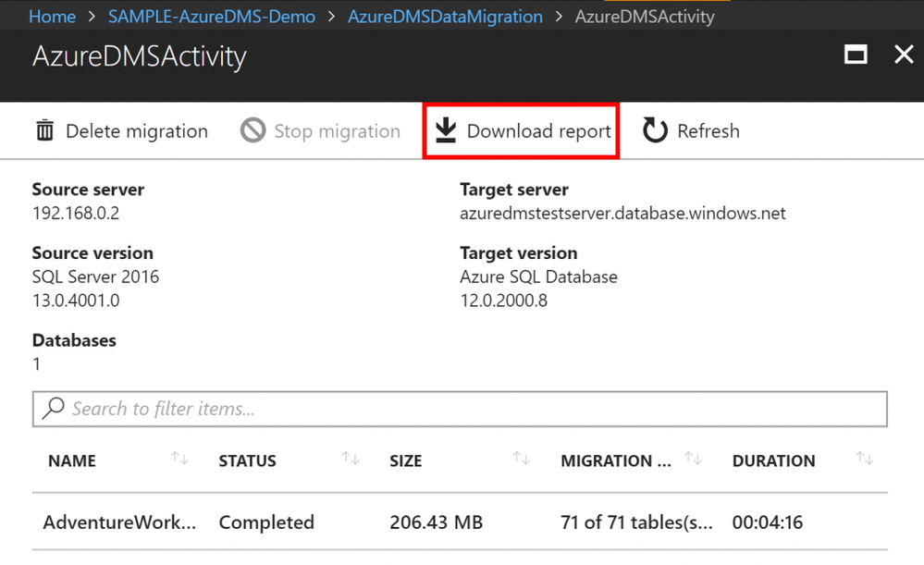Sort by DURATION column arrows
Image resolution: width=924 pixels, height=565 pixels.
[x=865, y=458]
